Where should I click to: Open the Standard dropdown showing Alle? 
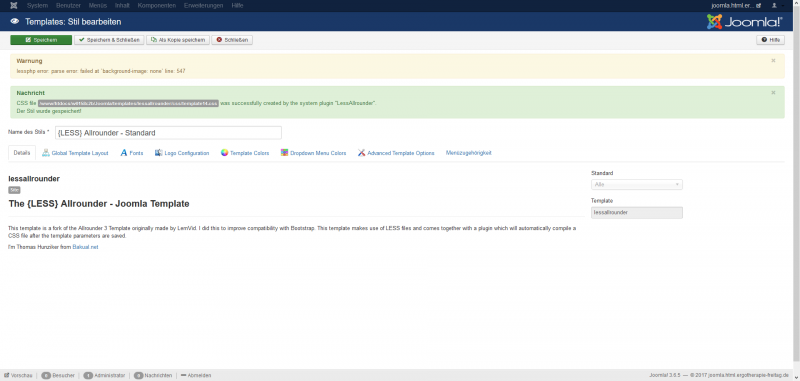(x=637, y=185)
